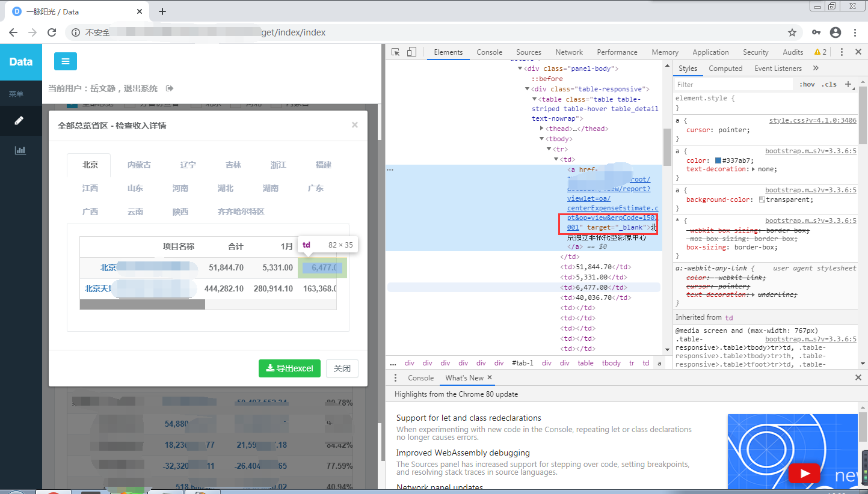Screen dimensions: 868x494
Task: Collapse the td node above the anchor element
Action: click(x=556, y=159)
